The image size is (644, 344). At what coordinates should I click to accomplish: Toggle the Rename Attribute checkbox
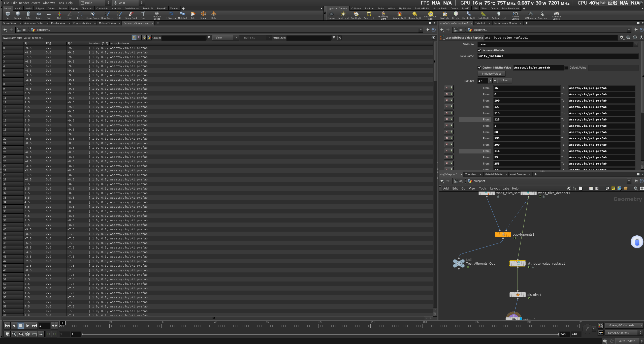coord(479,50)
